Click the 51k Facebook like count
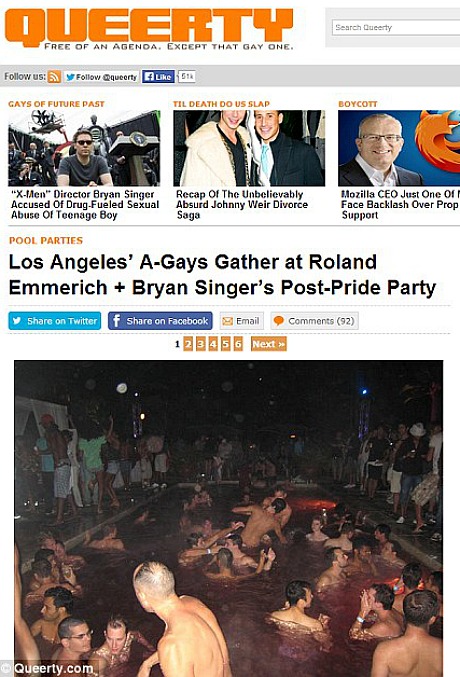Image resolution: width=460 pixels, height=677 pixels. coord(187,76)
